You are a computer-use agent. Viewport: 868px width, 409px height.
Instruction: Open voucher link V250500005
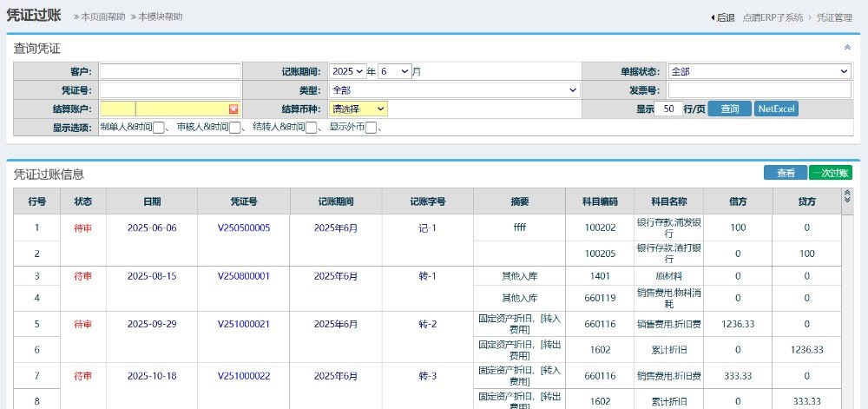[x=244, y=228]
